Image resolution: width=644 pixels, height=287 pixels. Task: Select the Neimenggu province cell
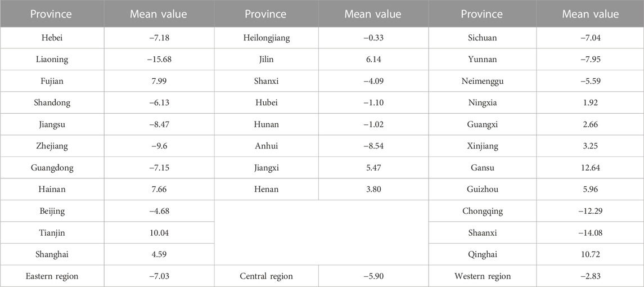pyautogui.click(x=482, y=81)
